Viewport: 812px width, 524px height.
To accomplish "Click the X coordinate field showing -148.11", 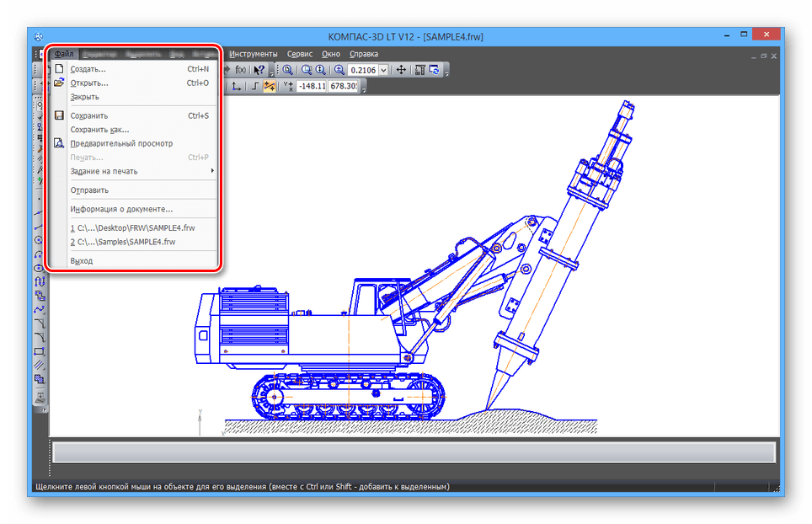I will [312, 86].
